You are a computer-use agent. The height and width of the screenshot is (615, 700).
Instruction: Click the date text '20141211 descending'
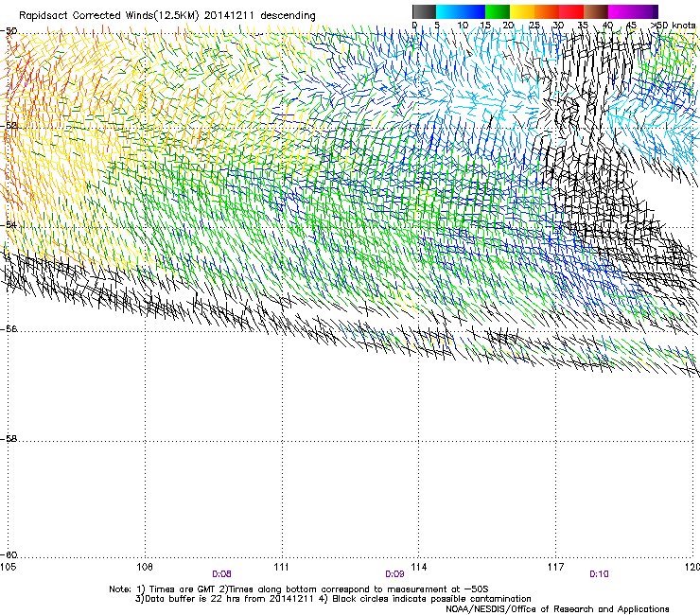pyautogui.click(x=260, y=16)
